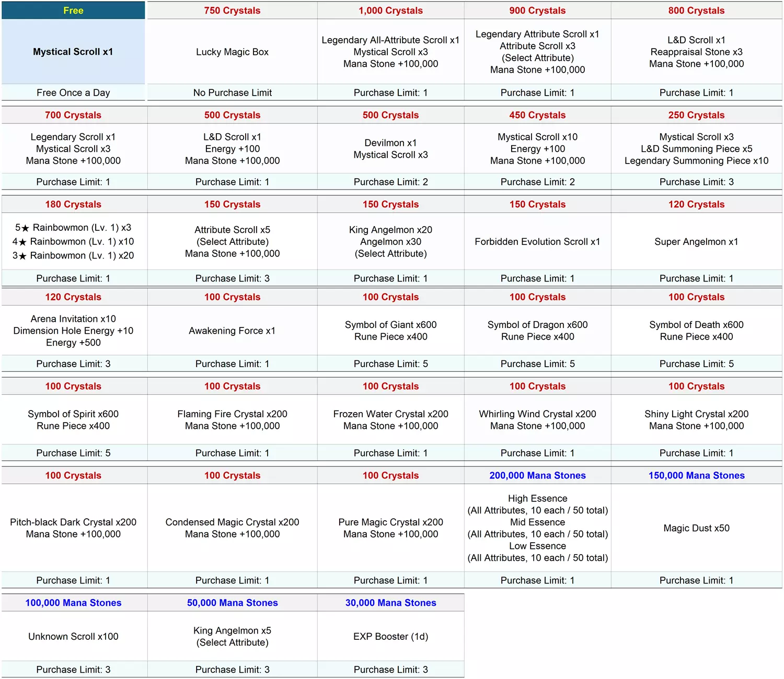Image resolution: width=784 pixels, height=679 pixels.
Task: Click the Arena Invitation x10 package
Action: pos(73,331)
